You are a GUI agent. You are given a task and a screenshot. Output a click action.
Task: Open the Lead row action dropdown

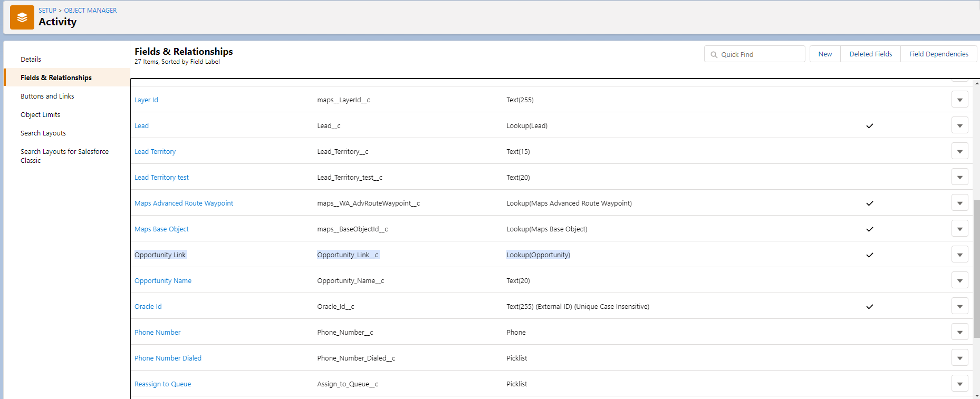tap(959, 125)
